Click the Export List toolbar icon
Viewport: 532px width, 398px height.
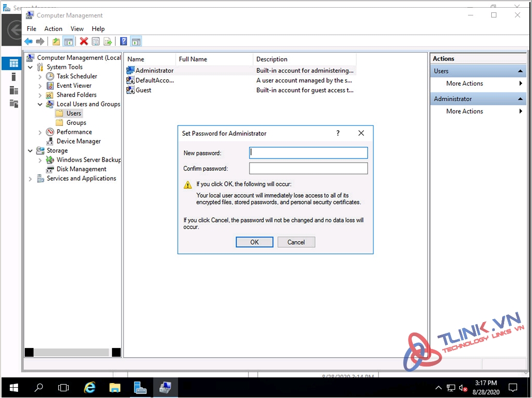point(108,42)
